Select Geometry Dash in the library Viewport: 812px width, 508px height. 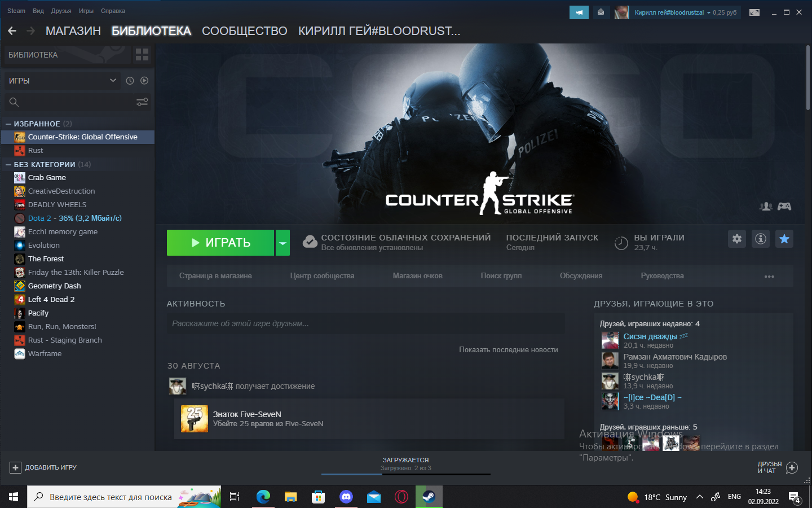[77, 286]
